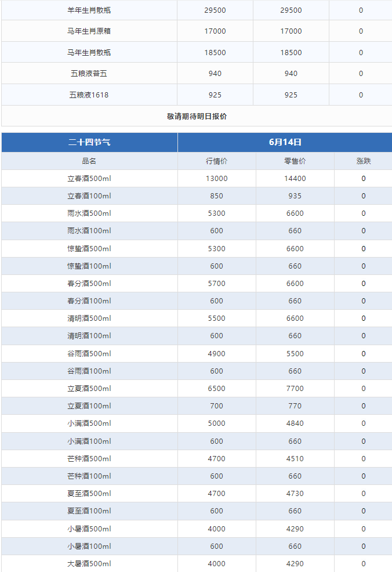This screenshot has height=572, width=392.
Task: Select the 清明酒100ml product name
Action: click(x=89, y=336)
